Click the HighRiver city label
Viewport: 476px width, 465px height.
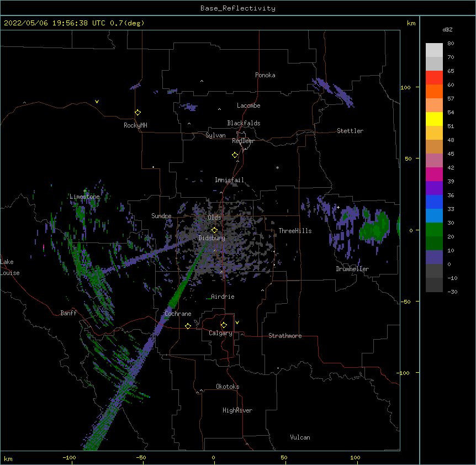237,410
